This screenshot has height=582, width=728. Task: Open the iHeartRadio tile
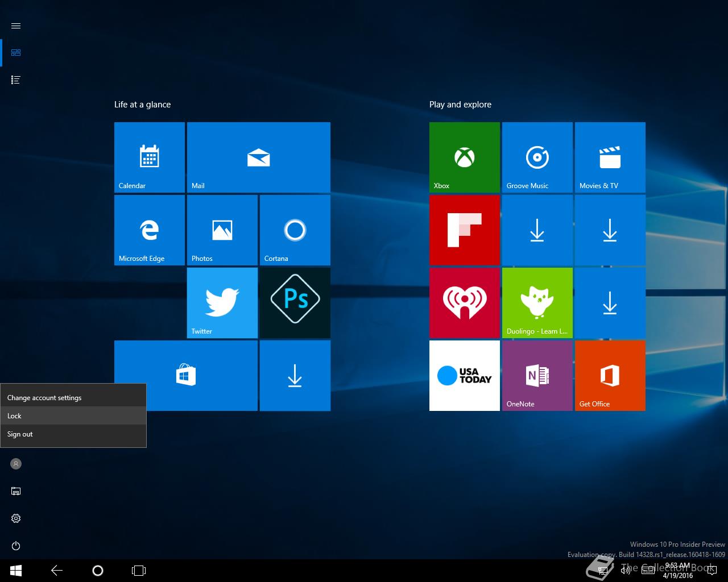click(x=465, y=303)
